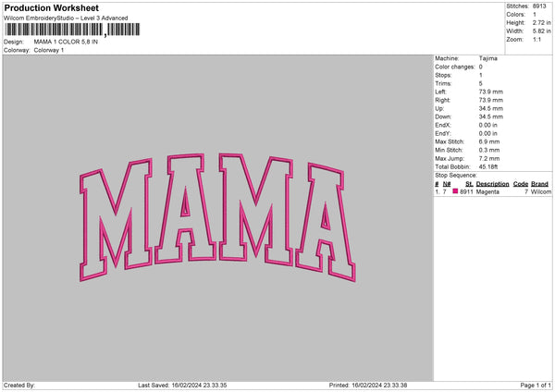Click the 'Code' column header

pyautogui.click(x=521, y=184)
